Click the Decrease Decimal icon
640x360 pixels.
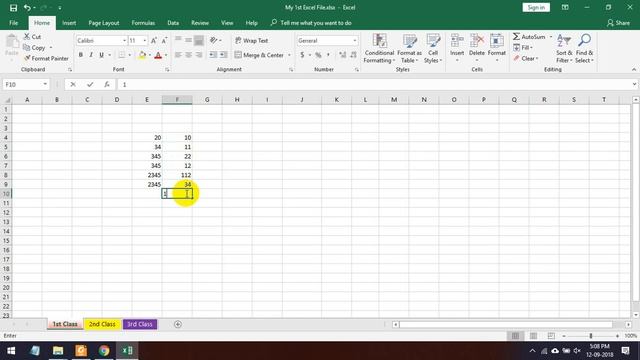(x=353, y=55)
